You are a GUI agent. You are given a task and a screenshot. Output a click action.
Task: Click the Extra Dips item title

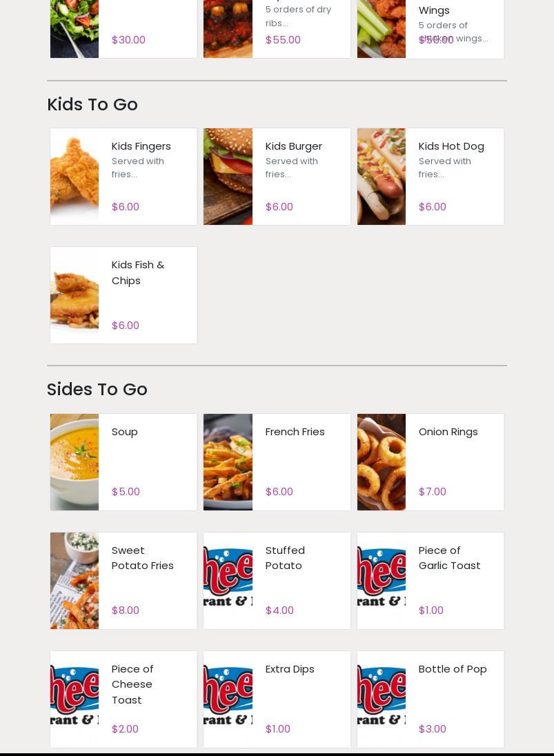pos(290,669)
